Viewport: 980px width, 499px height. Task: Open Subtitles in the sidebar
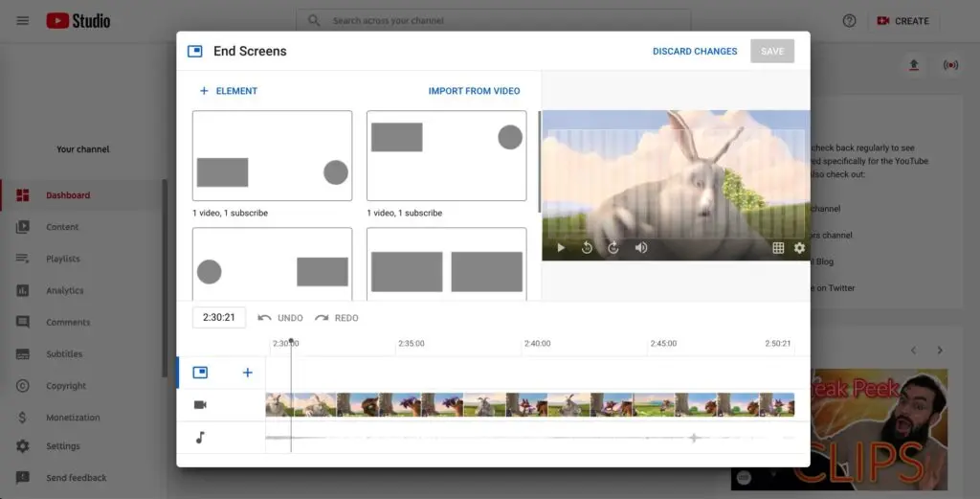click(x=64, y=354)
